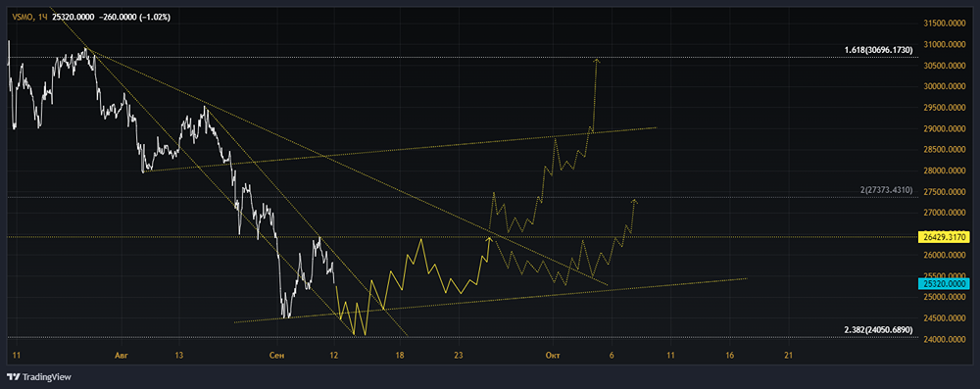Click the 18 date label on time axis
The width and height of the screenshot is (980, 389).
tap(400, 356)
